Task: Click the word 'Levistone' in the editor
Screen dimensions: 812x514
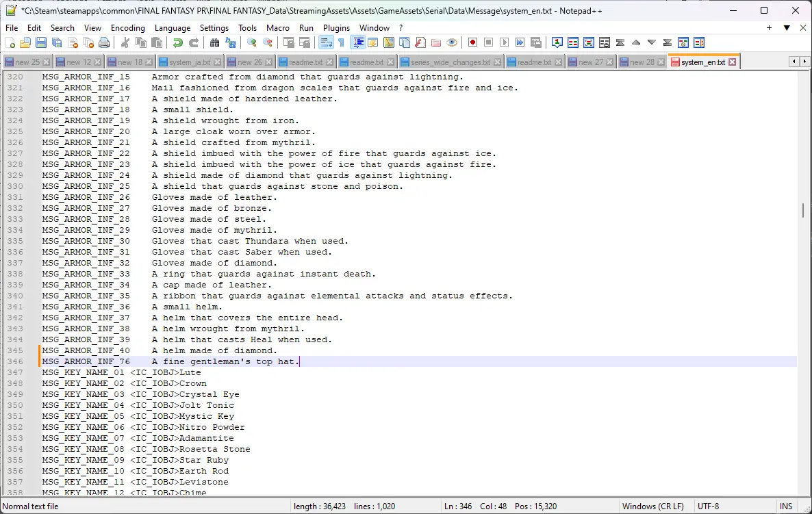Action: (203, 482)
